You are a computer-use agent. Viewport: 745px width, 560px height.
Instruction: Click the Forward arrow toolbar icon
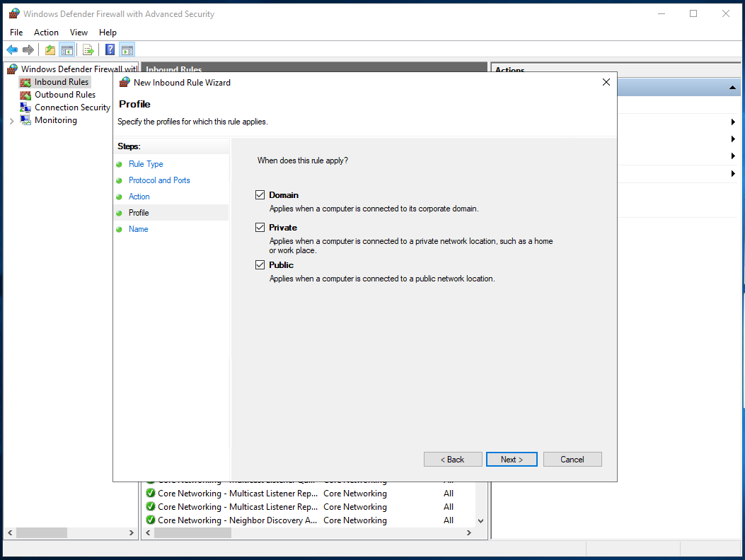coord(28,49)
